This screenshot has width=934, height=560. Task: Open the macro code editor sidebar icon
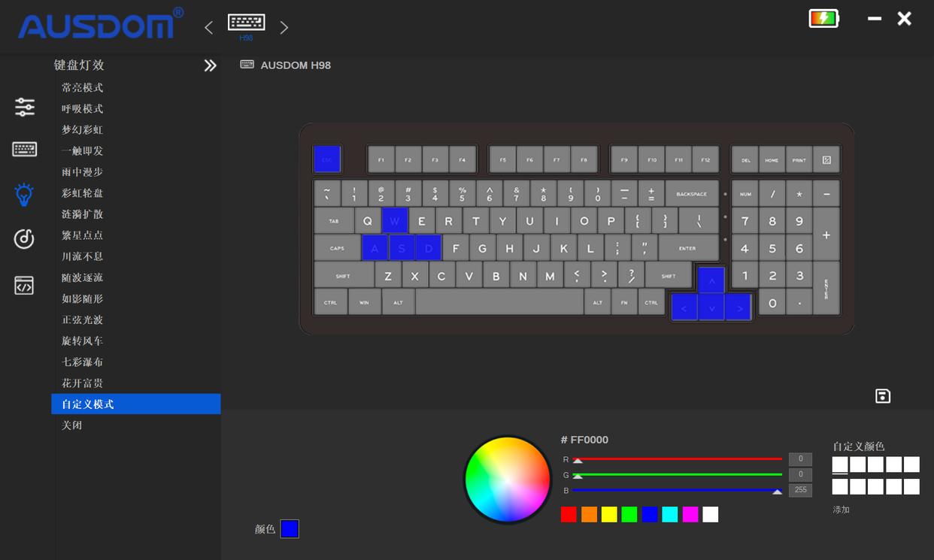(24, 286)
